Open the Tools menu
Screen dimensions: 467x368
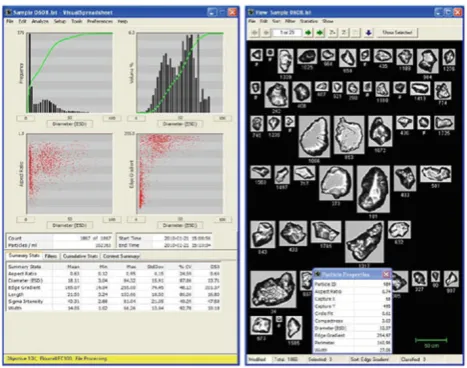tap(77, 21)
